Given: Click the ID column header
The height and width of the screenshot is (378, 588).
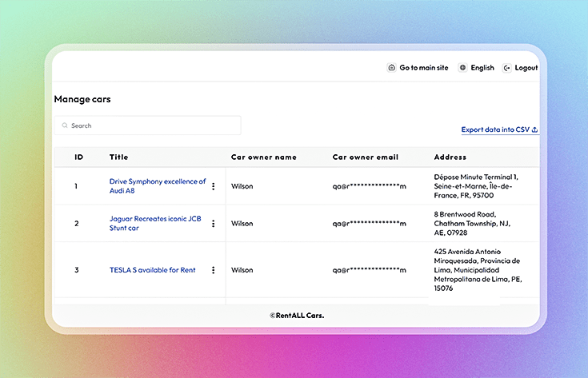Looking at the screenshot, I should point(78,157).
